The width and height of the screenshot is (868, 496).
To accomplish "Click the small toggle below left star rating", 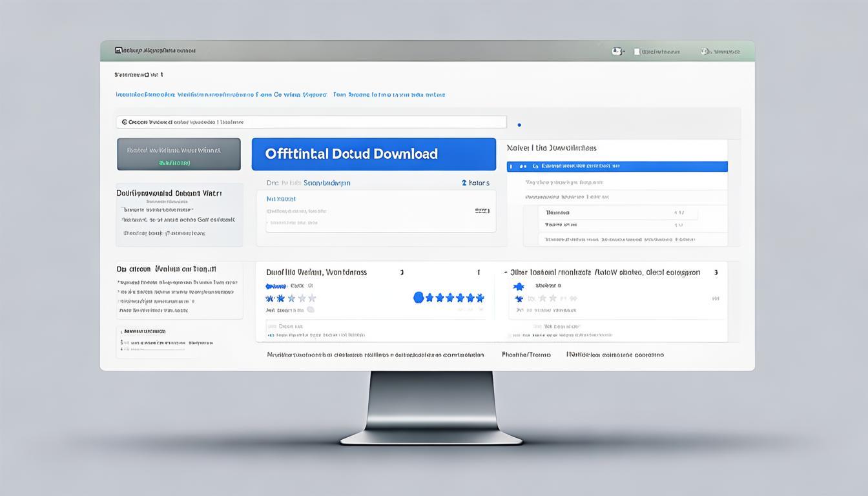I will pos(310,309).
